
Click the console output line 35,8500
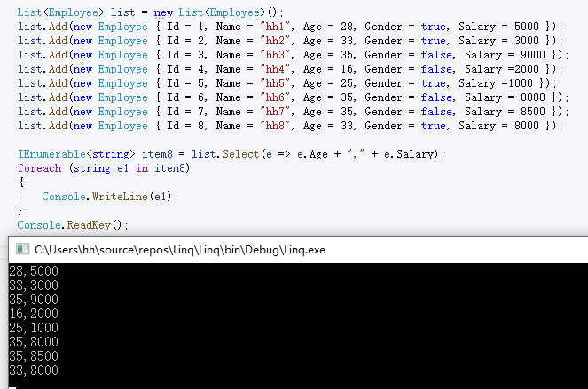pos(34,356)
